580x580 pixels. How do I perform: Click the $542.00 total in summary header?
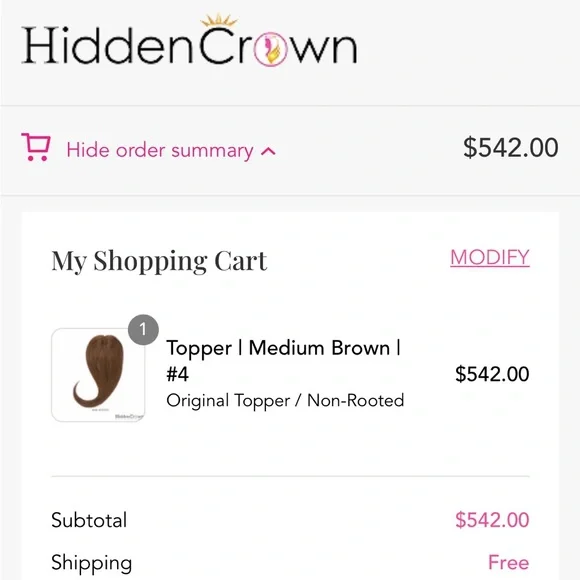click(x=510, y=148)
